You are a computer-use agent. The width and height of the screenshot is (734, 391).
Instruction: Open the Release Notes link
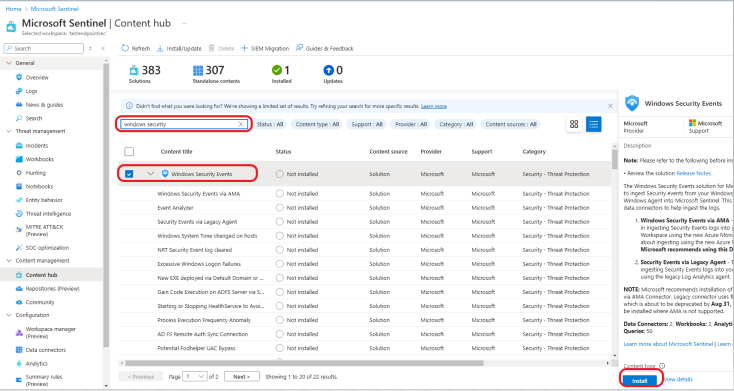tap(694, 173)
